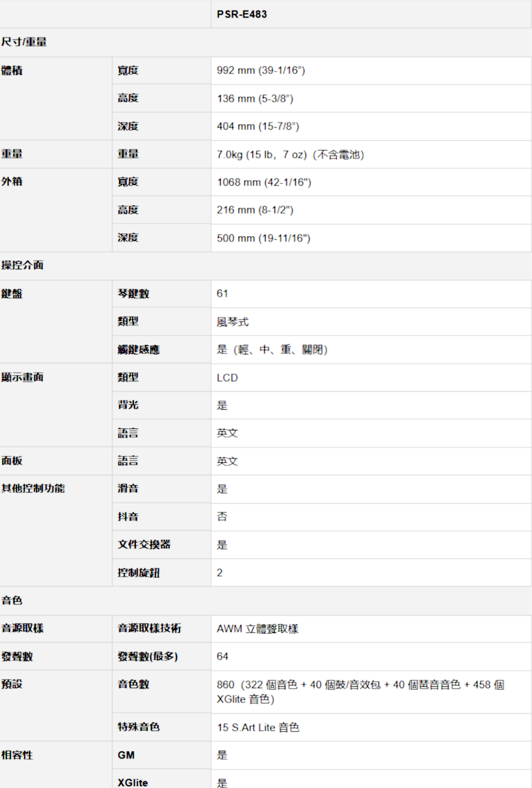Click the 否 value for 抖音
Viewport: 532px width, 788px height.
[222, 517]
